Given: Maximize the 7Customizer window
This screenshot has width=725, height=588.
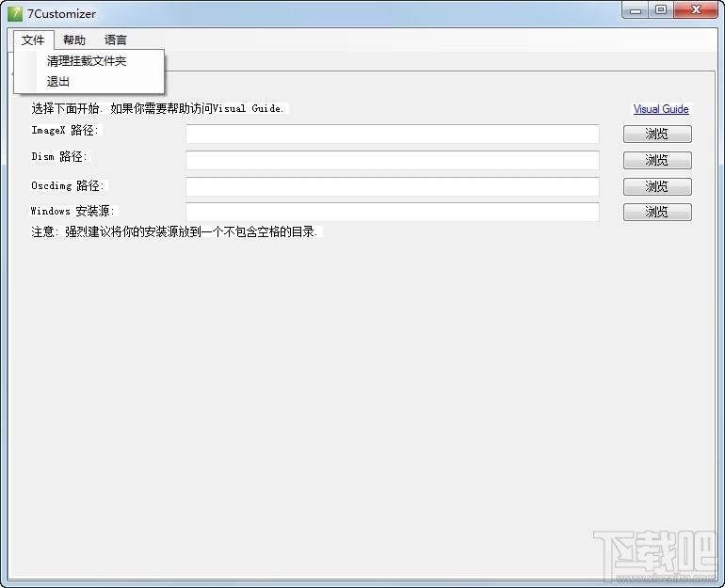Looking at the screenshot, I should coord(661,10).
